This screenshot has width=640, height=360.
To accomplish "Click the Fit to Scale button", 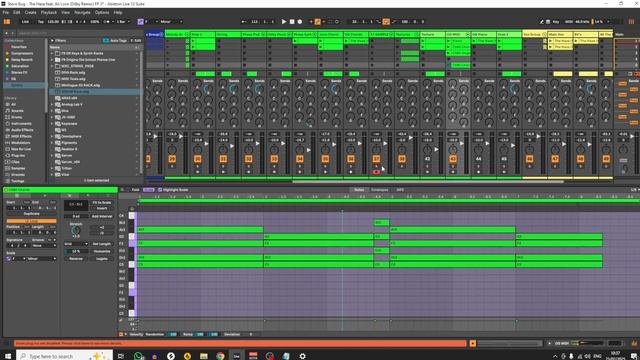I will point(101,202).
